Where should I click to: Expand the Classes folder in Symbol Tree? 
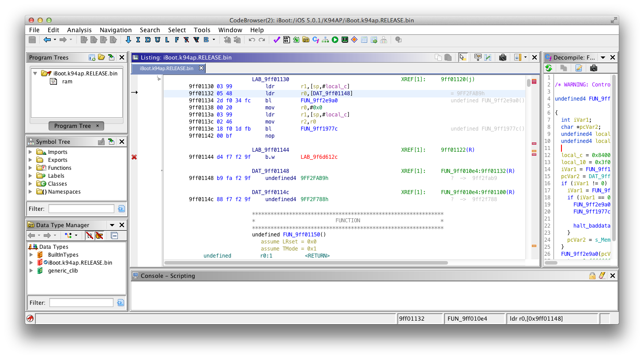(30, 184)
